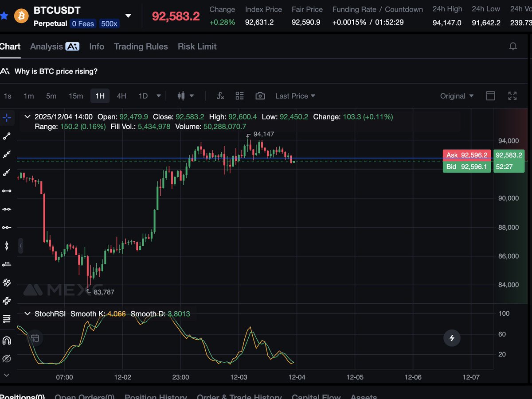The width and height of the screenshot is (532, 399).
Task: Switch to the Info tab
Action: coord(97,46)
